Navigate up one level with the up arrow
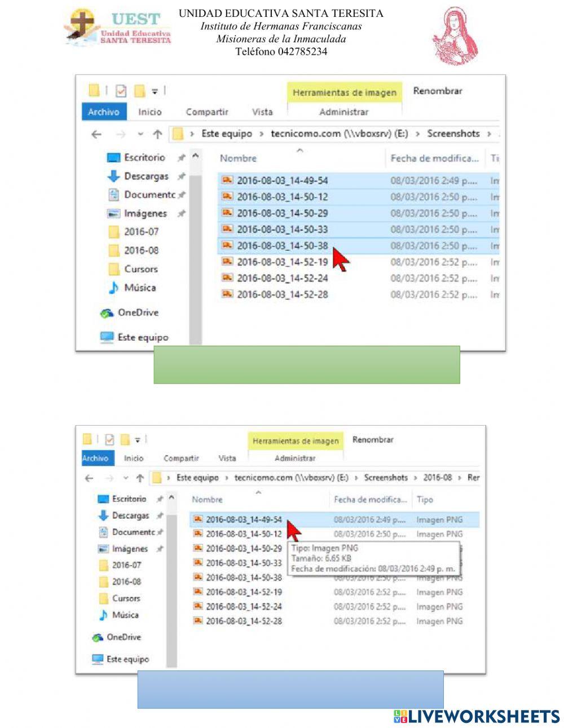The image size is (564, 728). click(156, 134)
